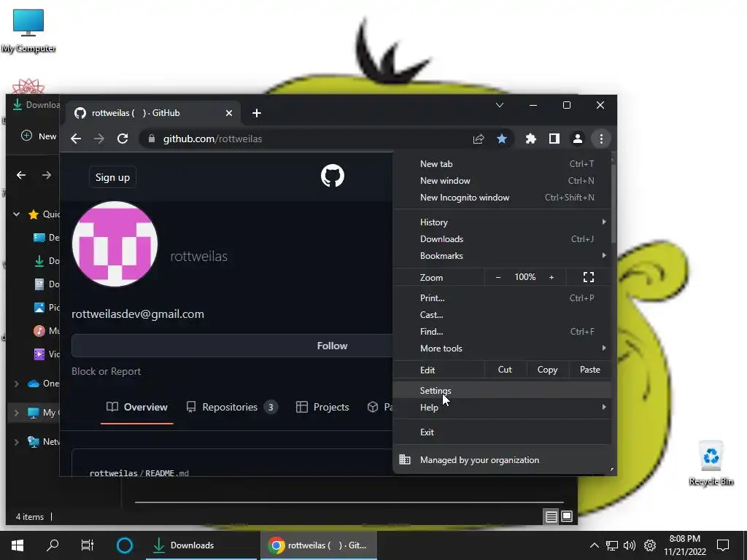Expand the Help submenu
The height and width of the screenshot is (560, 747).
pyautogui.click(x=502, y=407)
